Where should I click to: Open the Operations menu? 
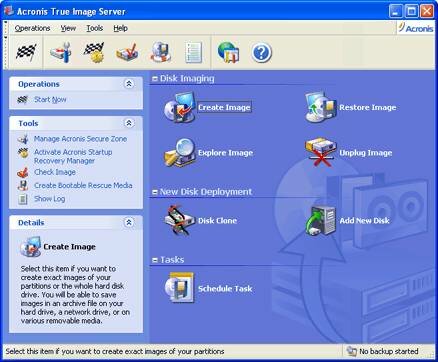[x=32, y=28]
